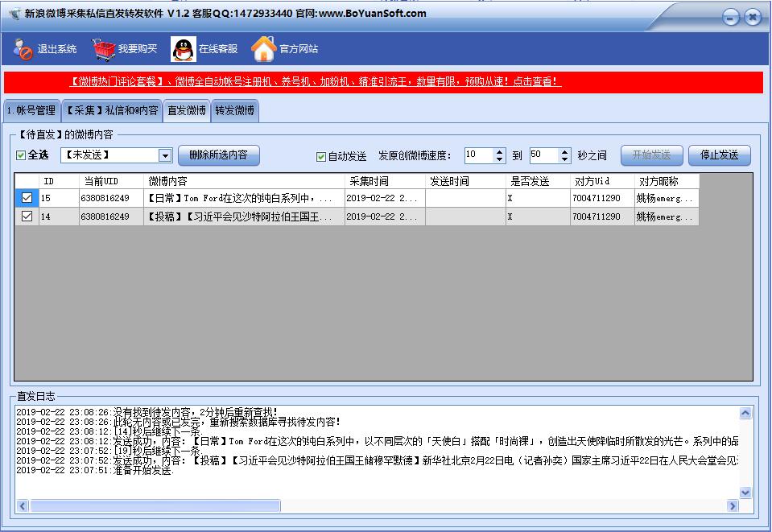772x532 pixels.
Task: Sort by the 发送时间 column header
Action: 465,181
